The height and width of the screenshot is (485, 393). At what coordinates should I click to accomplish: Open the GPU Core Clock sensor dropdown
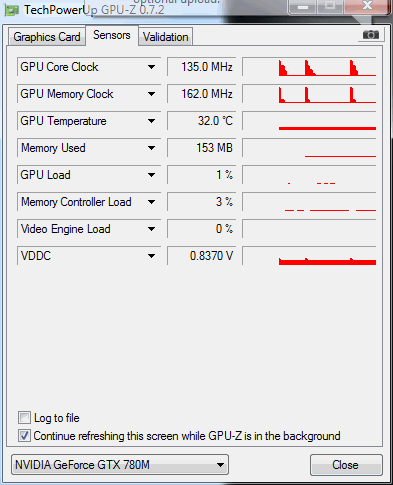[151, 67]
